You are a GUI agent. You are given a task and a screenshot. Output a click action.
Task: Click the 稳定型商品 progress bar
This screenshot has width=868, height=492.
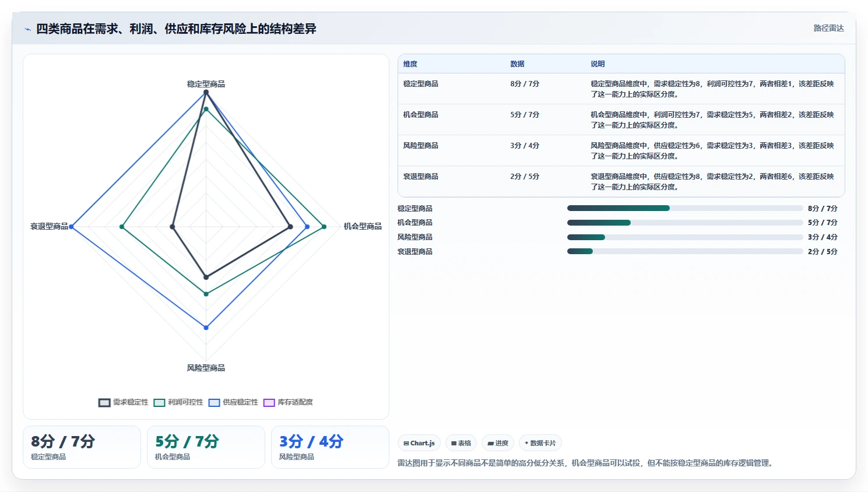685,208
